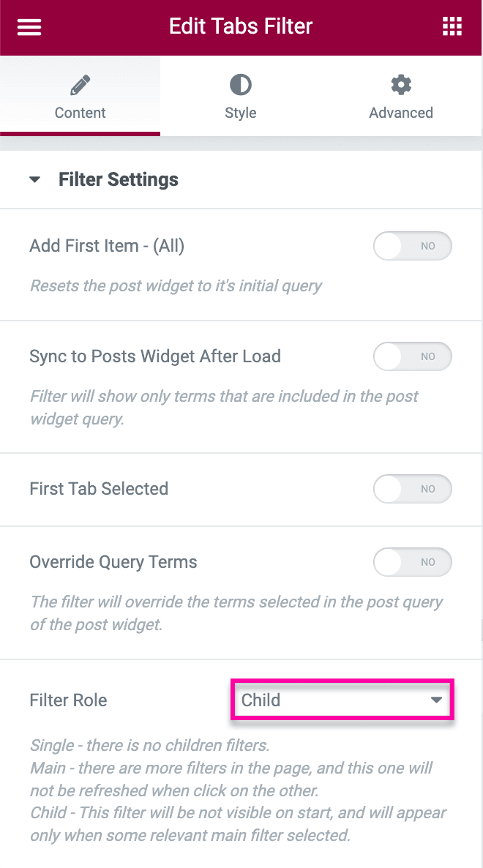Open the Elementor hamburger menu

click(29, 26)
